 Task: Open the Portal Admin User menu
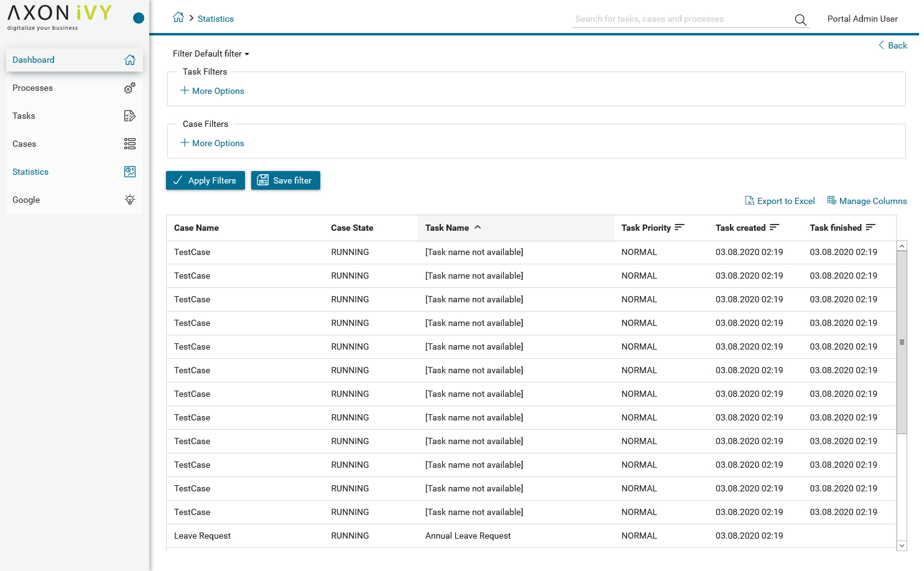862,19
